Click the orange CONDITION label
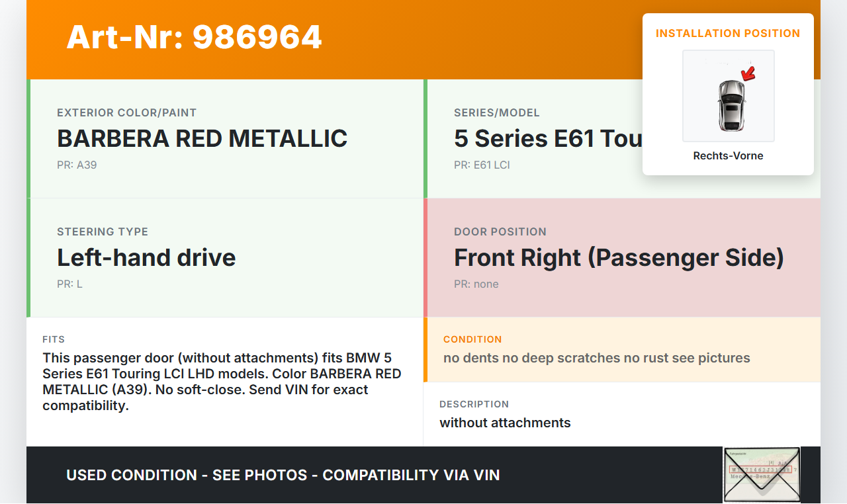847x504 pixels. point(472,339)
